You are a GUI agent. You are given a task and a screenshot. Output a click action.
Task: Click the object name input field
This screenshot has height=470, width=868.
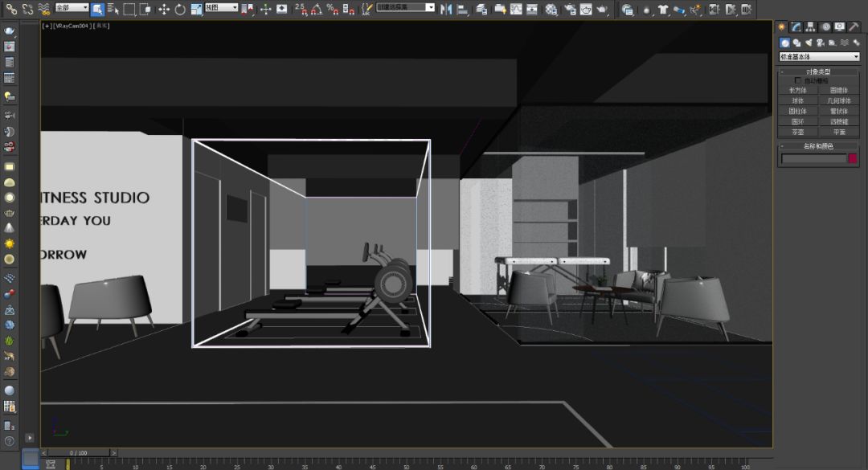813,159
